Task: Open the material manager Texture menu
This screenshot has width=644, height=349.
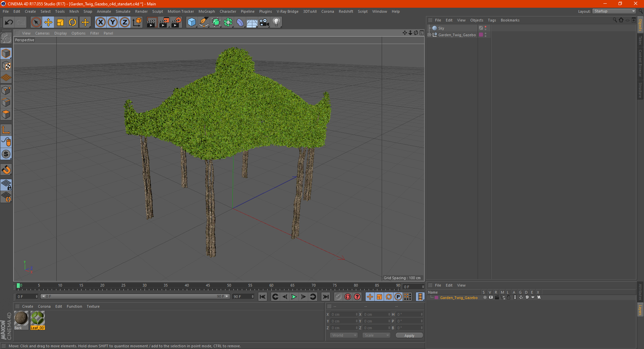Action: pos(93,306)
